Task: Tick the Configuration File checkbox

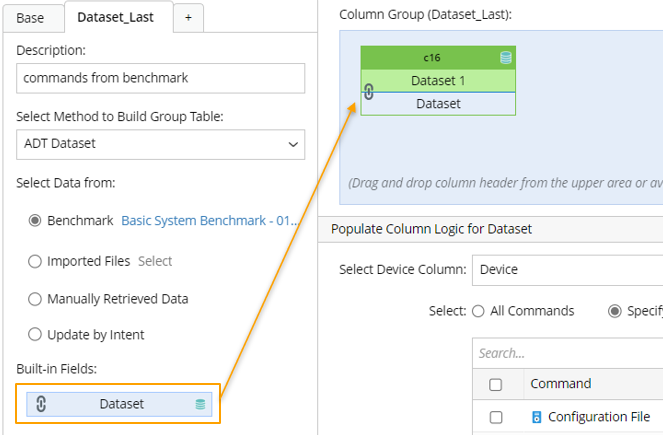Action: [496, 417]
